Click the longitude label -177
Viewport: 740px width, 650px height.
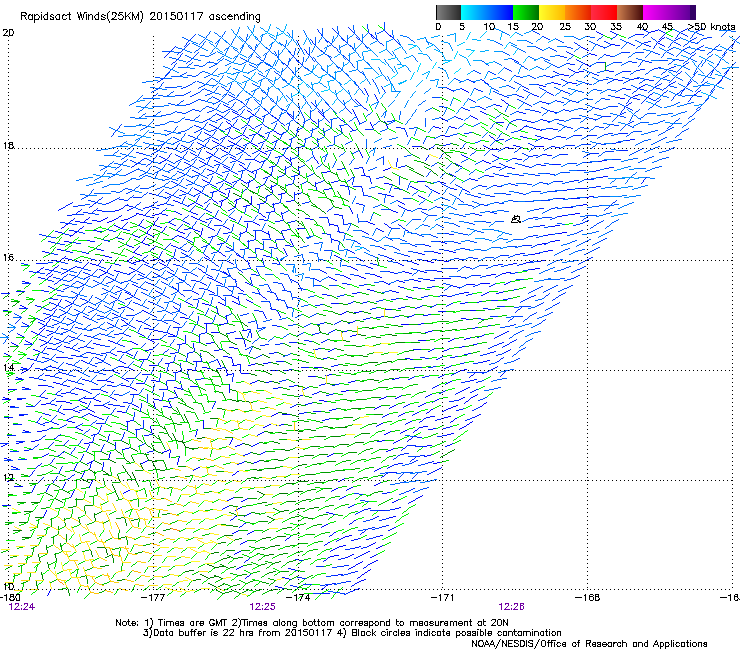[153, 598]
